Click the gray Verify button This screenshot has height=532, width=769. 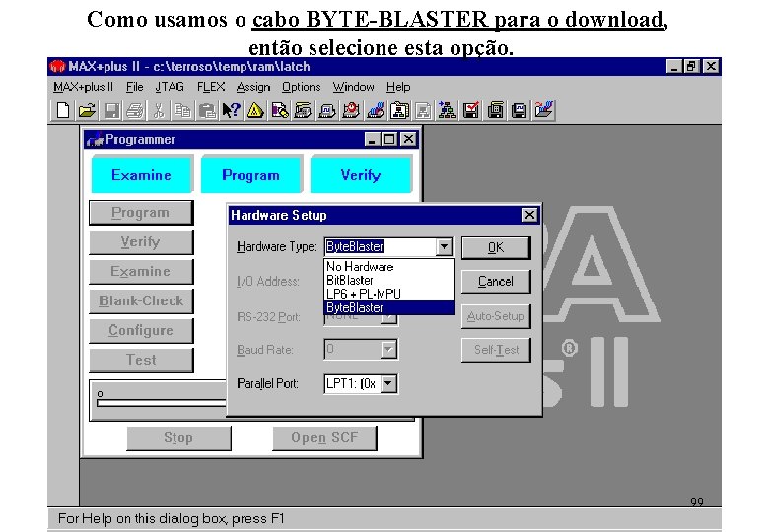point(141,242)
